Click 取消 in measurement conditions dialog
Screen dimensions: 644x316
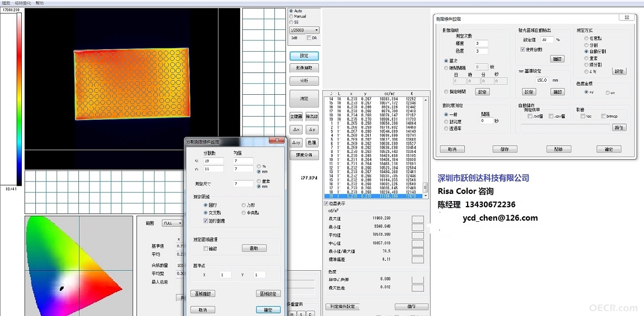452,149
